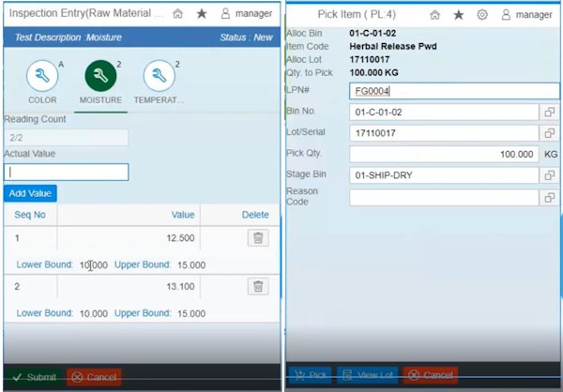Viewport: 563px width, 392px height.
Task: Select the COLOR test wrench icon
Action: coord(42,76)
